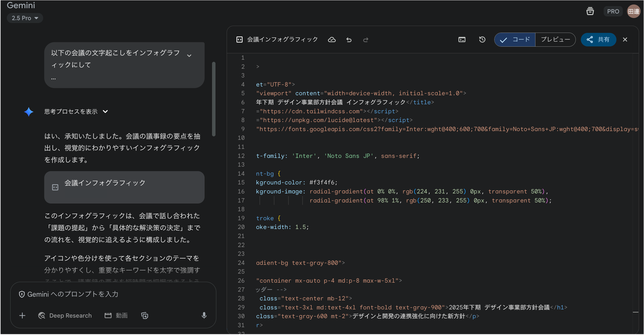Click code line number 9
Screen dimensions: 644x335
tap(243, 129)
